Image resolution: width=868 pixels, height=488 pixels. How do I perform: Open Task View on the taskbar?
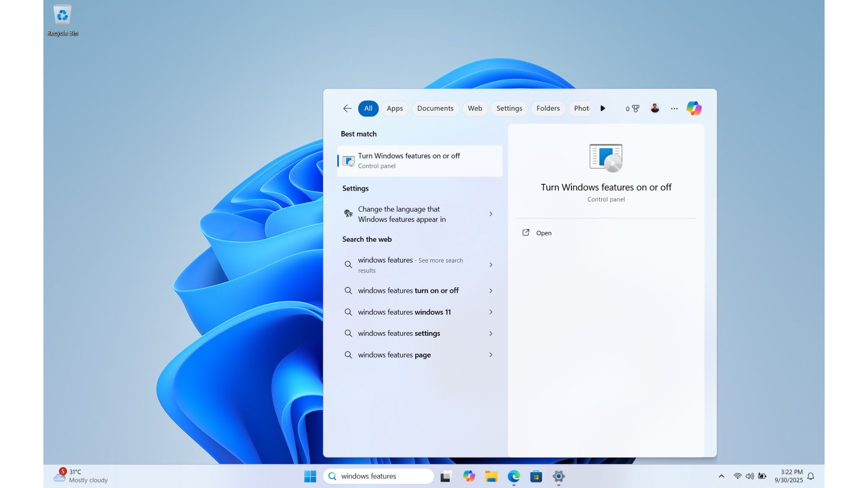coord(446,476)
